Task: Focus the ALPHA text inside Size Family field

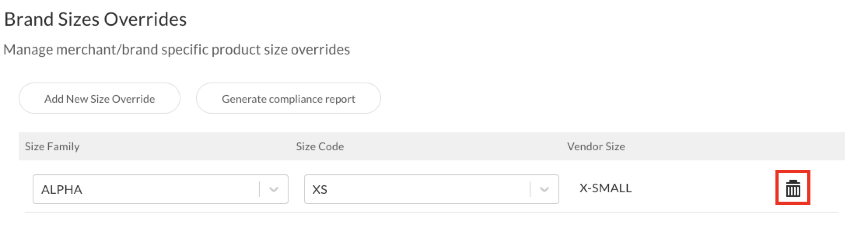Action: point(61,190)
